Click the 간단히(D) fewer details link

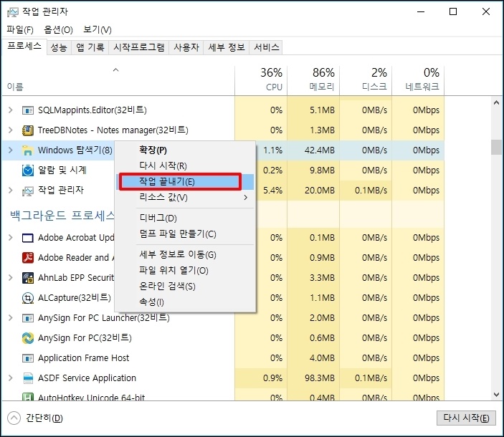[44, 418]
